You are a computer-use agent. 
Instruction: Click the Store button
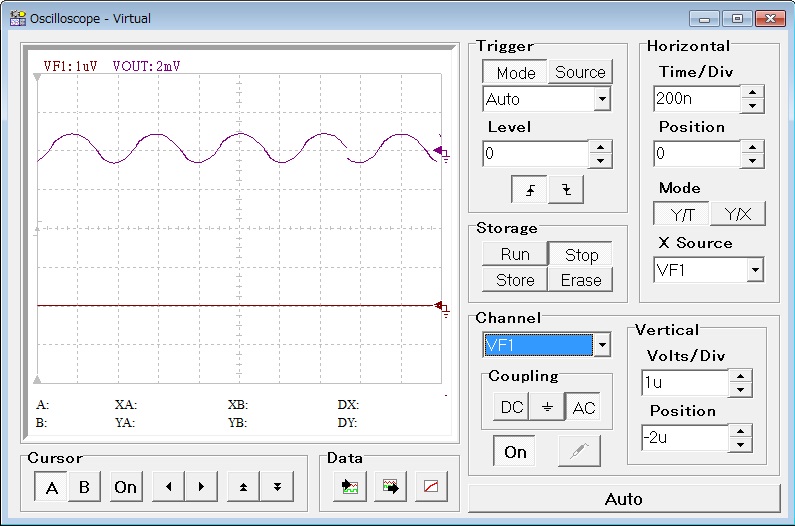coord(515,279)
